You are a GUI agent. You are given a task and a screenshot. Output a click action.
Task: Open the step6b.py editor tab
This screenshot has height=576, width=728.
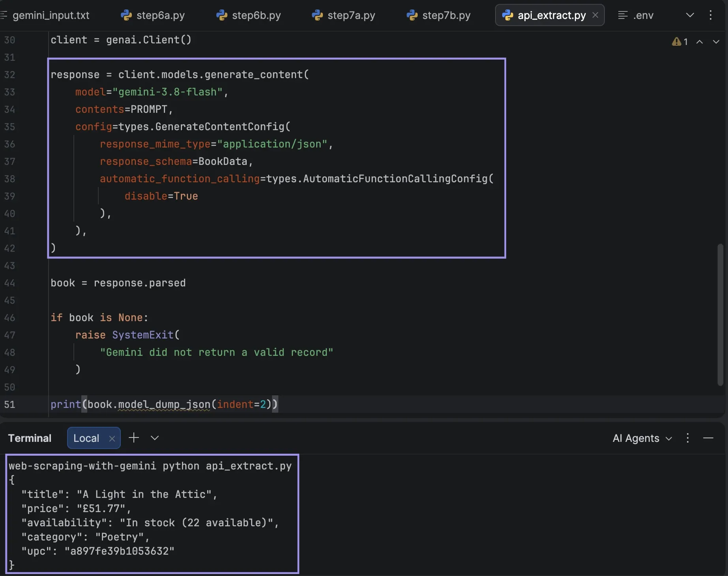(x=249, y=15)
